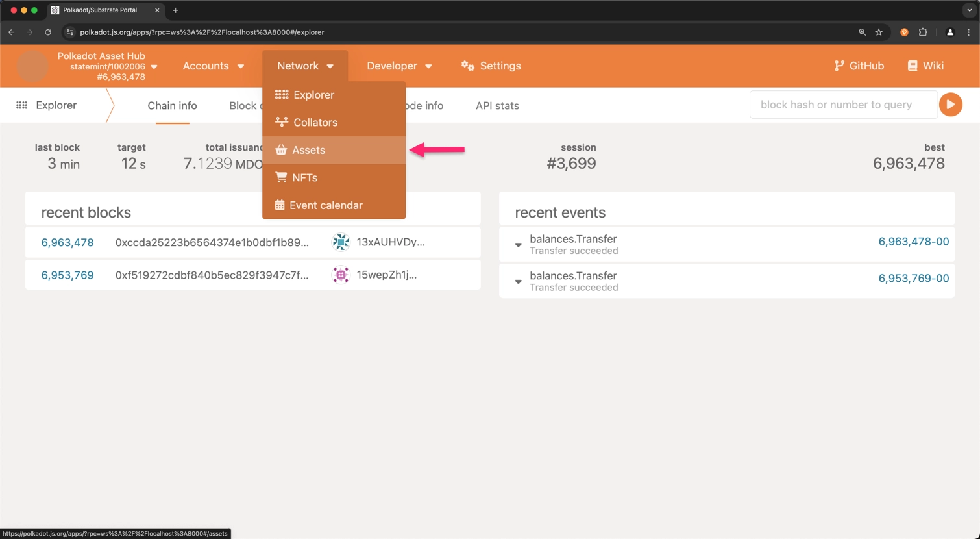Expand second balances.Transfer event details

pyautogui.click(x=518, y=282)
